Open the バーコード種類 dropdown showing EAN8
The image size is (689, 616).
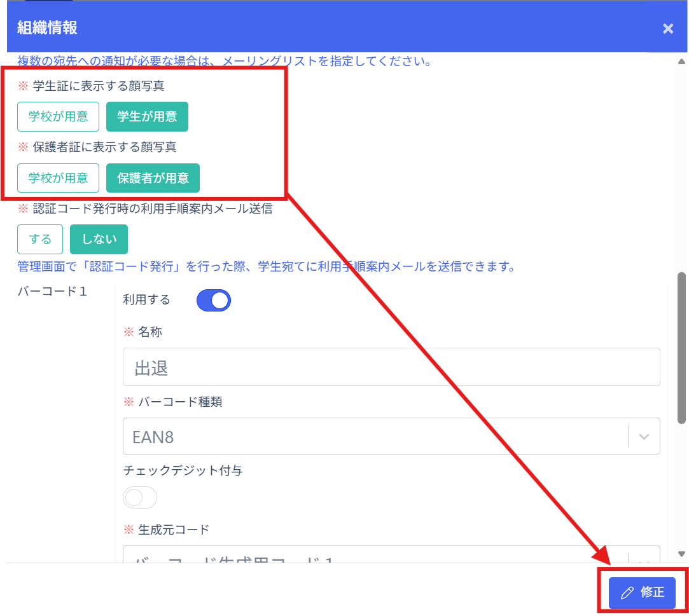tap(375, 437)
